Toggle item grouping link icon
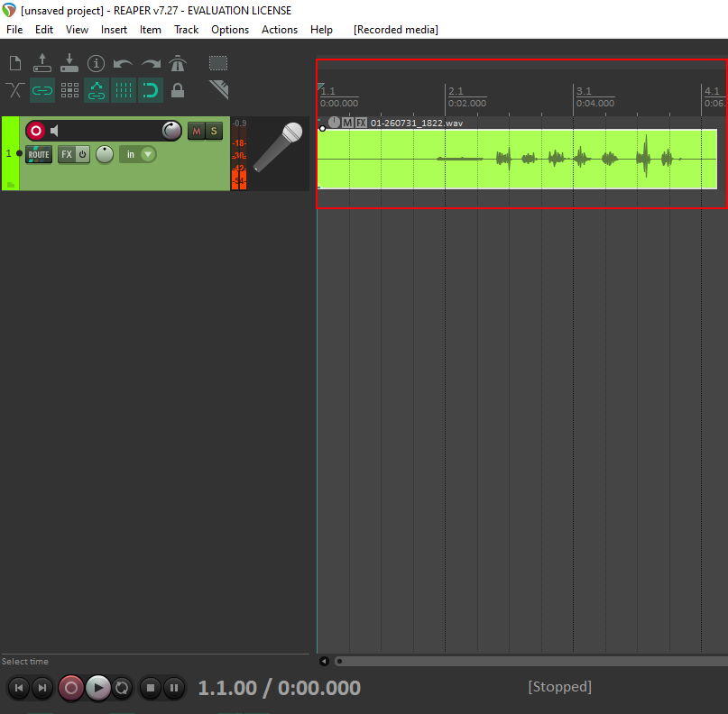Screen dimensions: 728x714 tap(42, 90)
